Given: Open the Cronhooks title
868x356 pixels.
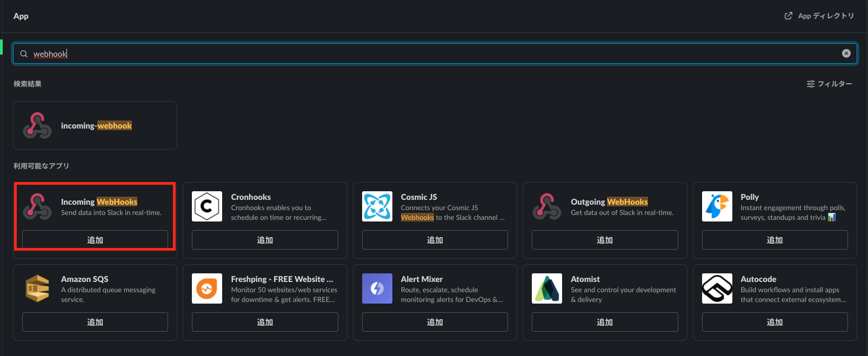Looking at the screenshot, I should coord(251,197).
